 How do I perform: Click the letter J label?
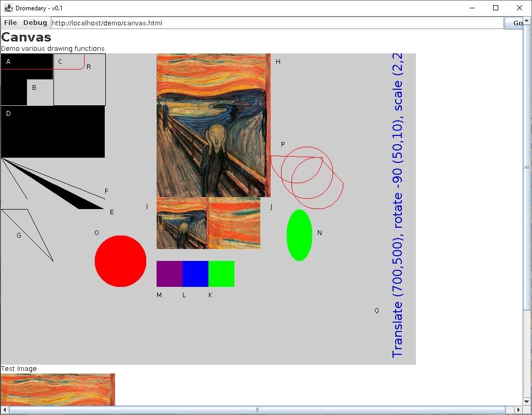point(271,207)
